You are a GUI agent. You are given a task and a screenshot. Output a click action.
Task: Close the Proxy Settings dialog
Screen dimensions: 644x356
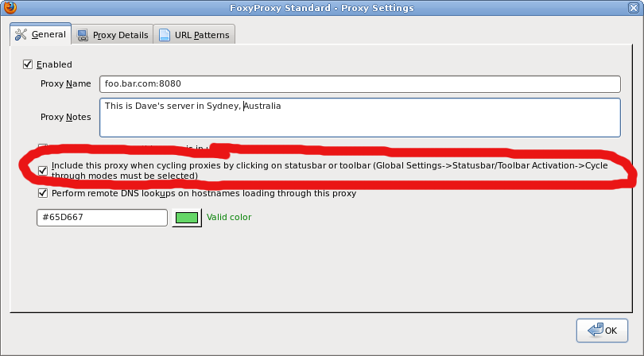634,8
